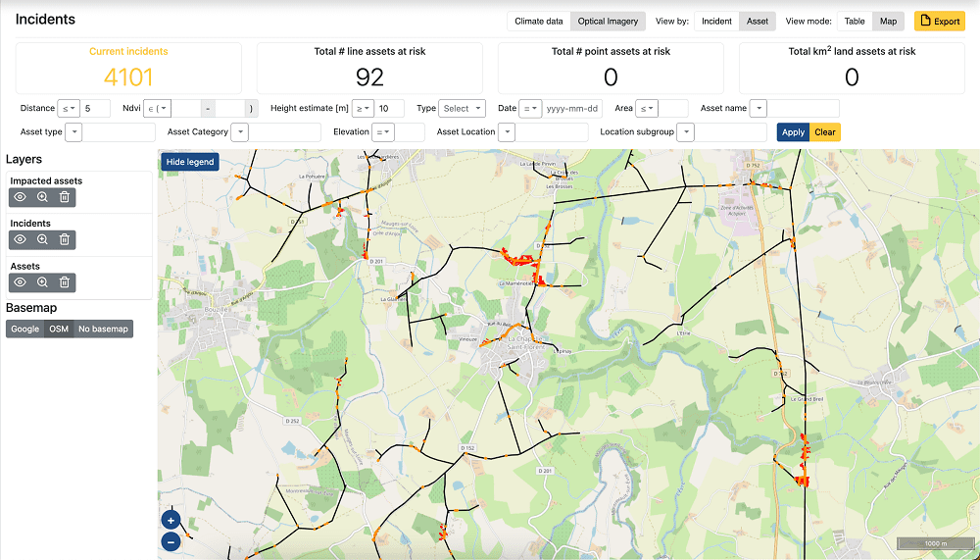Image resolution: width=980 pixels, height=560 pixels.
Task: Zoom to the Impacted assets layer
Action: tap(42, 197)
